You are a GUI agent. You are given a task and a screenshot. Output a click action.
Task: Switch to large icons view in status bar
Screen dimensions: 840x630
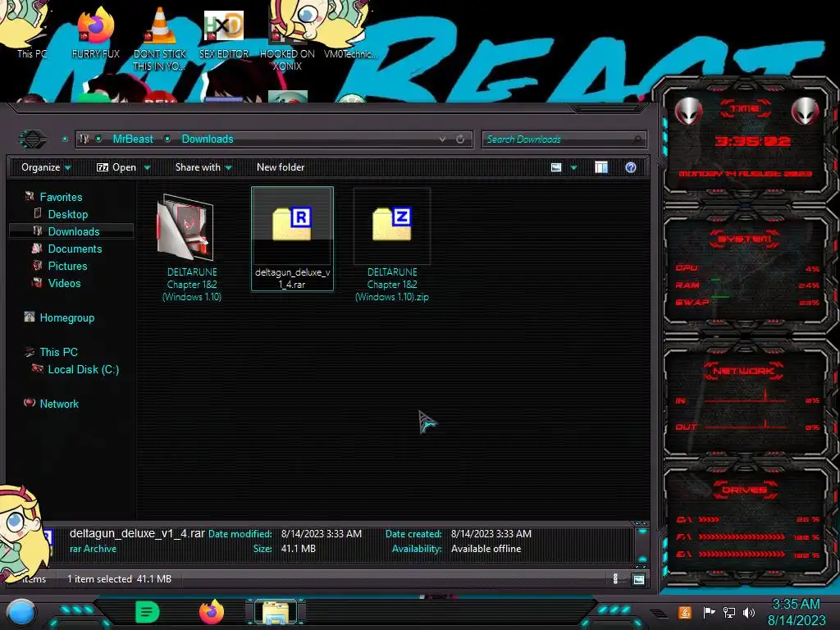click(638, 579)
